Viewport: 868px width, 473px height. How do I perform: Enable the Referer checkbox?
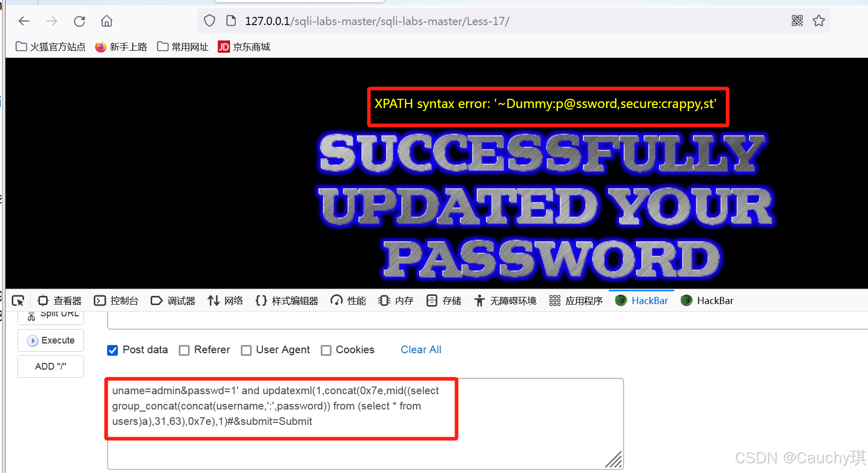(x=184, y=350)
